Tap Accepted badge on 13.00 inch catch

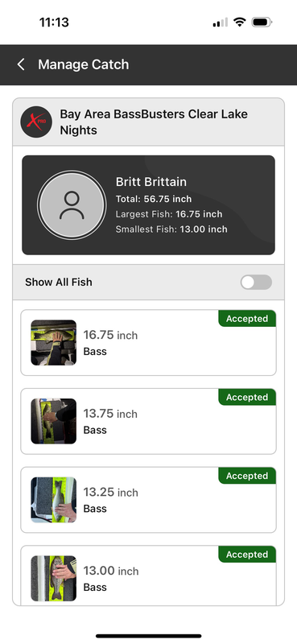(x=247, y=555)
